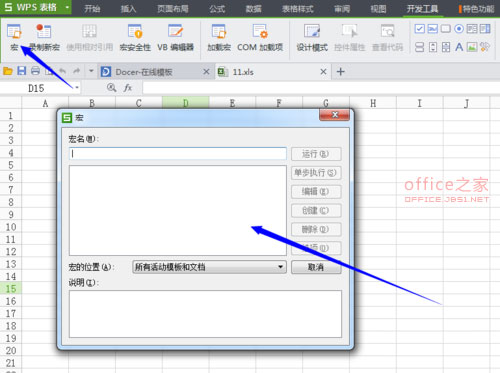Switch to the 开始 ribbon tab

pos(92,9)
